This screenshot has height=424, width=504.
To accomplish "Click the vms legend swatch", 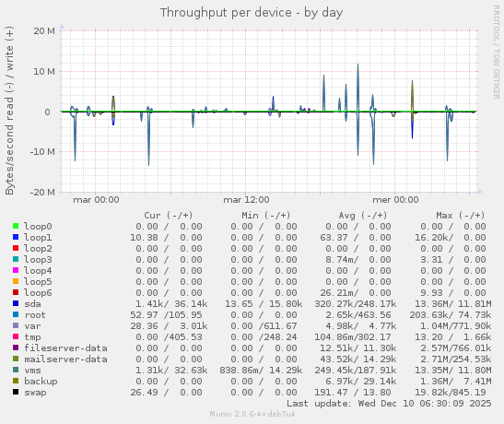I will pyautogui.click(x=16, y=370).
